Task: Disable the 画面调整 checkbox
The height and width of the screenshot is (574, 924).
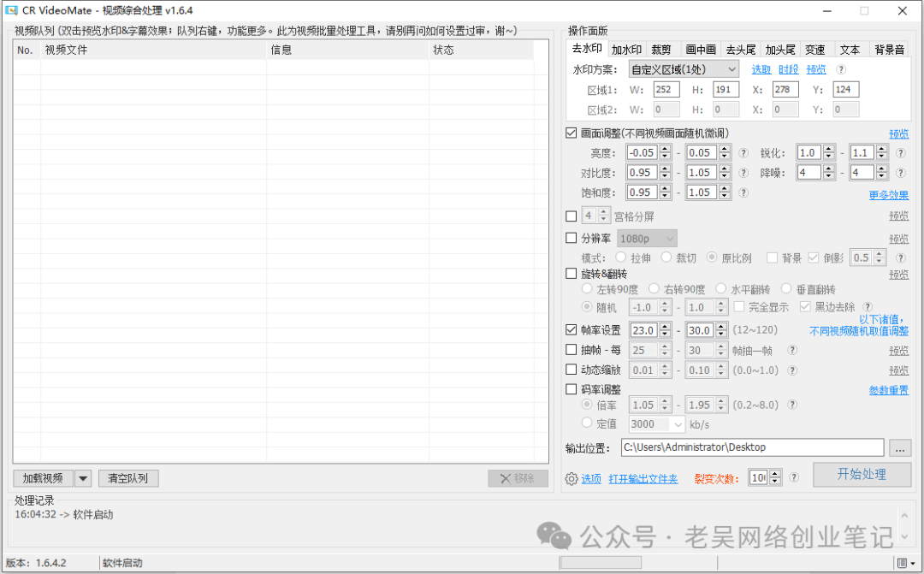Action: 572,133
